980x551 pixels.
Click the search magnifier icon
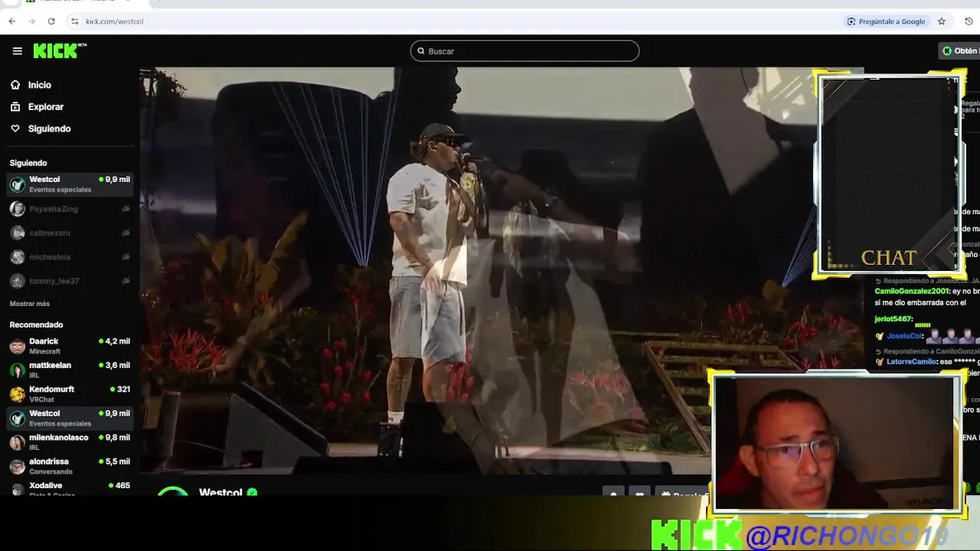(420, 51)
